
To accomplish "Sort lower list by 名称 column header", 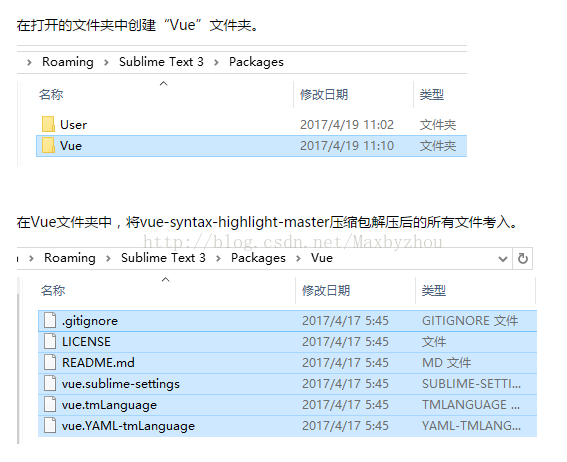I will click(x=53, y=291).
